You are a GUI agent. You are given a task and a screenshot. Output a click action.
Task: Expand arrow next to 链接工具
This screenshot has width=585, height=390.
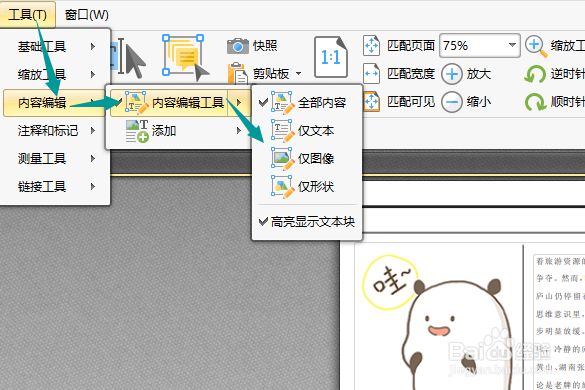93,186
